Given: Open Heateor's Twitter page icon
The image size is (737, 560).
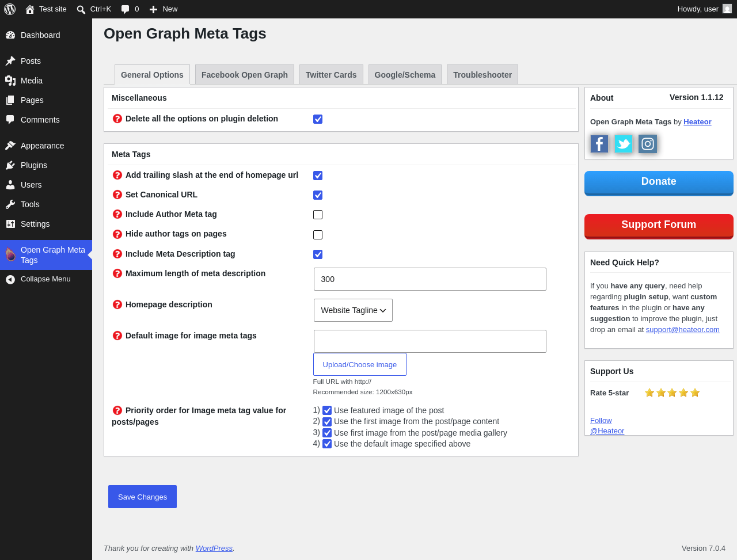Looking at the screenshot, I should (624, 144).
